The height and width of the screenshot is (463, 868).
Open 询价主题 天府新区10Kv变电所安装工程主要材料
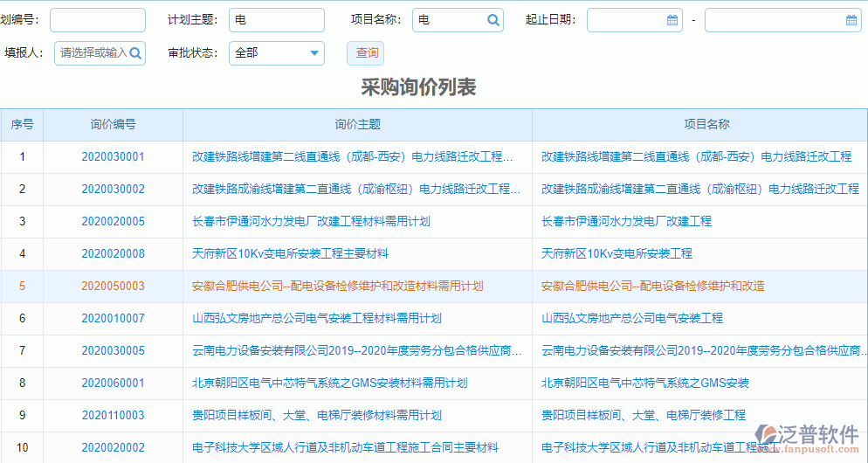290,253
